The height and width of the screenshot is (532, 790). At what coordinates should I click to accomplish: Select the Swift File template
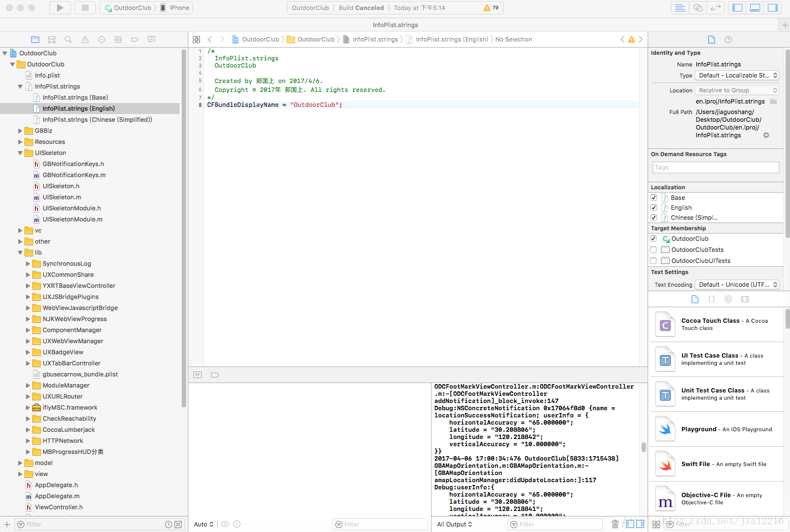[x=718, y=464]
